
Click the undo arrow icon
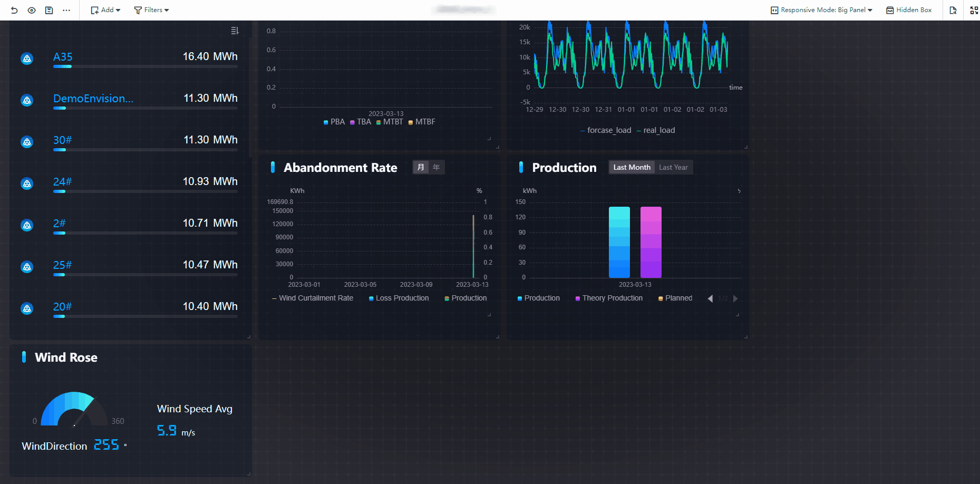pyautogui.click(x=14, y=10)
